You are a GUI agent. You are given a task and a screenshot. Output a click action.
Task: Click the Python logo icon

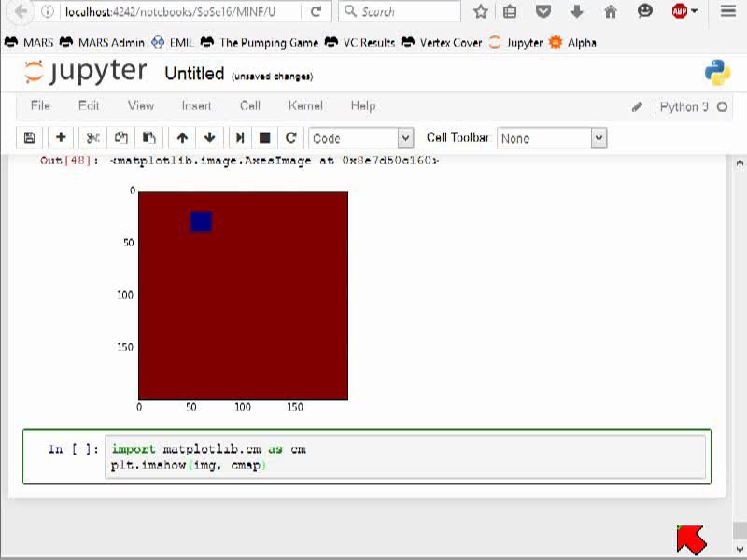pos(717,73)
